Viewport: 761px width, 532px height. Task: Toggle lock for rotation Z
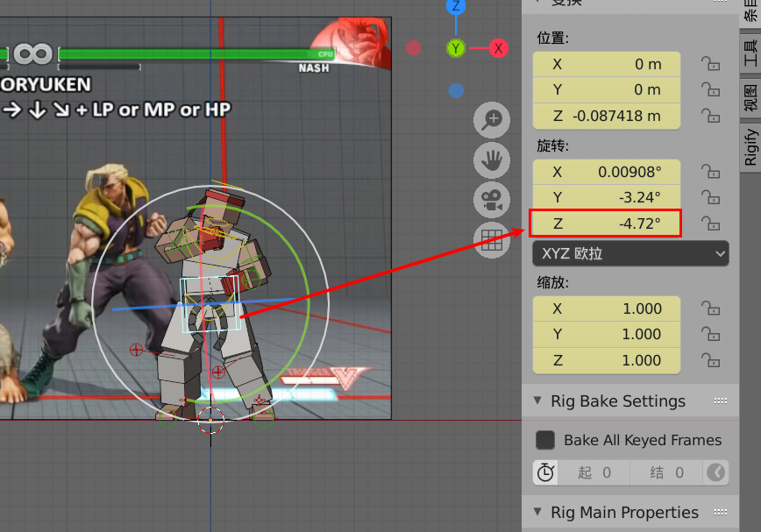click(710, 223)
